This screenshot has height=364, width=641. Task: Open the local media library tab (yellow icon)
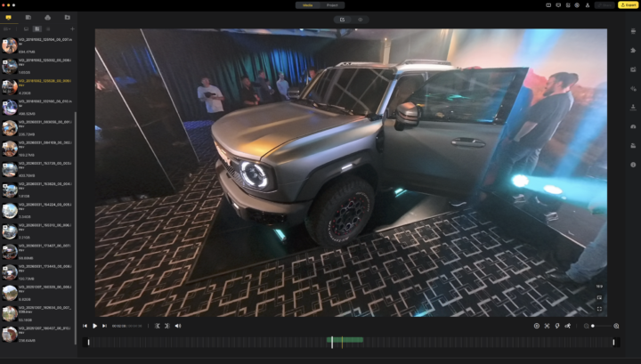click(9, 18)
